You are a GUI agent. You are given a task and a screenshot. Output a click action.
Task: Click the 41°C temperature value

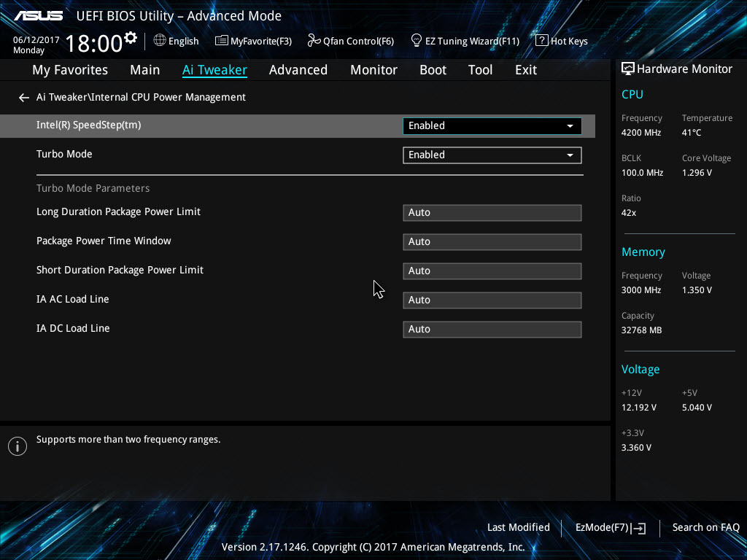(x=692, y=133)
